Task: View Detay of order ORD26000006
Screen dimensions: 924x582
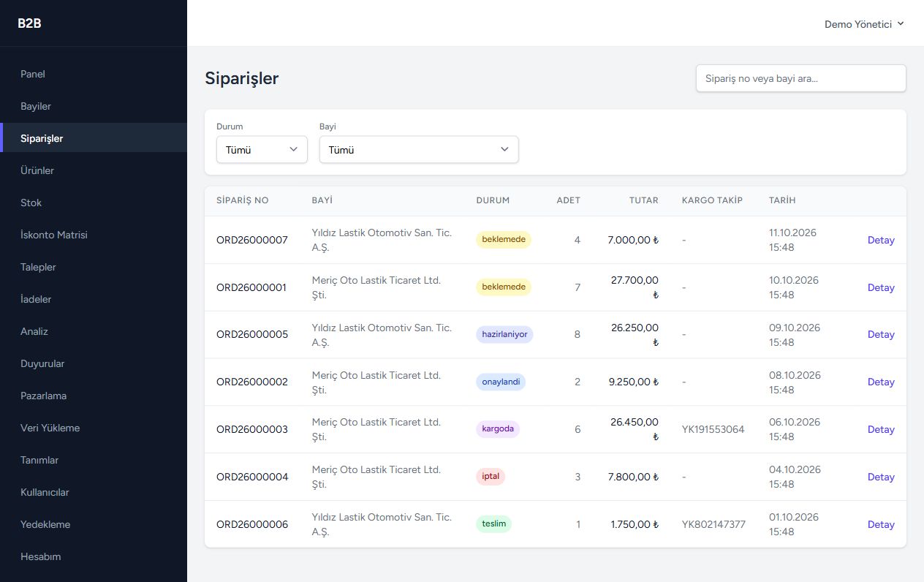Action: pos(881,524)
